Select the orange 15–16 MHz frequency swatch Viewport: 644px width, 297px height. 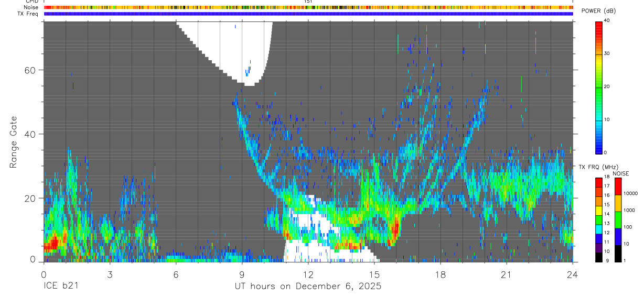tap(598, 201)
